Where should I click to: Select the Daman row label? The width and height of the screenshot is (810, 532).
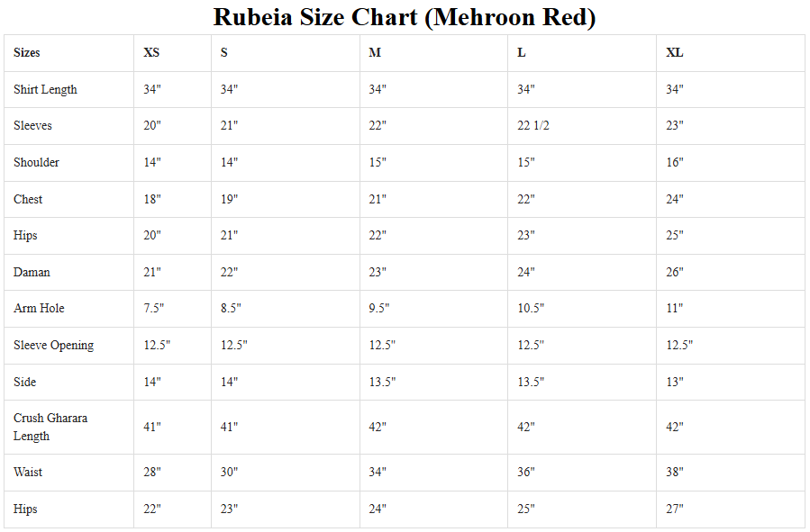[x=32, y=273]
